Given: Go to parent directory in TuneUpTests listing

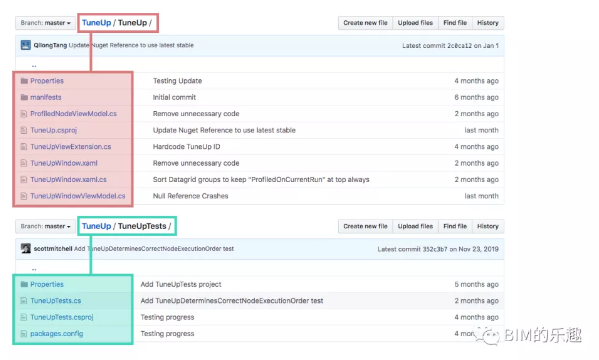Looking at the screenshot, I should (34, 268).
